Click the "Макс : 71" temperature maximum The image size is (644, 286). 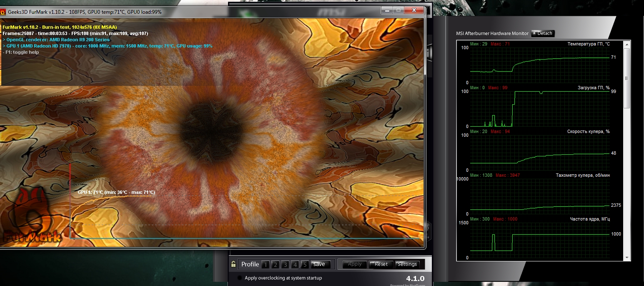[500, 44]
